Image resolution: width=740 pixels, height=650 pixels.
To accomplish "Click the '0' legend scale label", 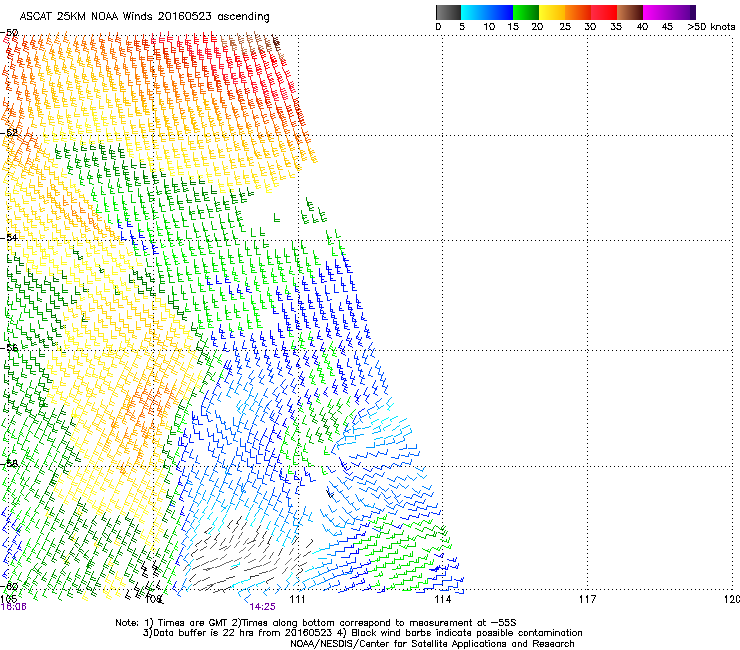I will point(438,27).
